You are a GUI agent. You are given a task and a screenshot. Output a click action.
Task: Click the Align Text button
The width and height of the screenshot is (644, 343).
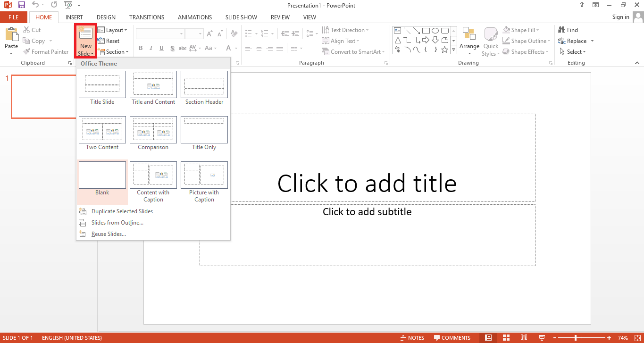(x=340, y=41)
